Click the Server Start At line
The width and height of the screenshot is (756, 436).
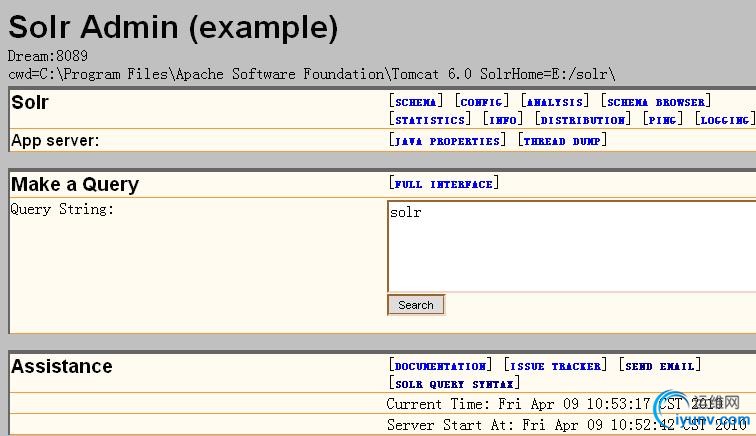(567, 424)
